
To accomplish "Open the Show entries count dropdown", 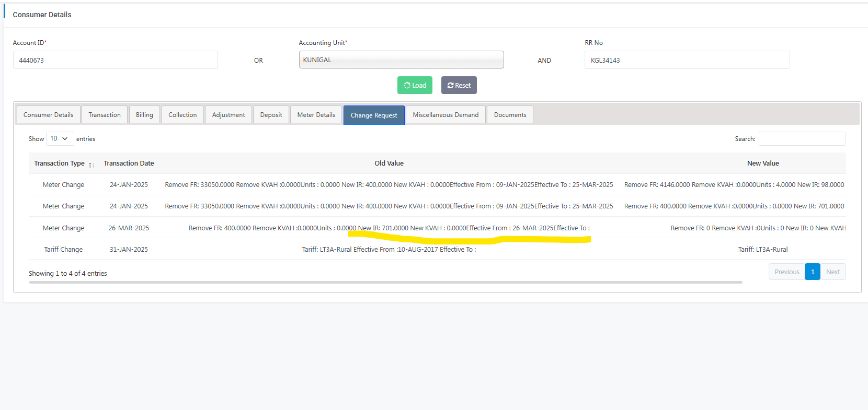I will pos(60,138).
